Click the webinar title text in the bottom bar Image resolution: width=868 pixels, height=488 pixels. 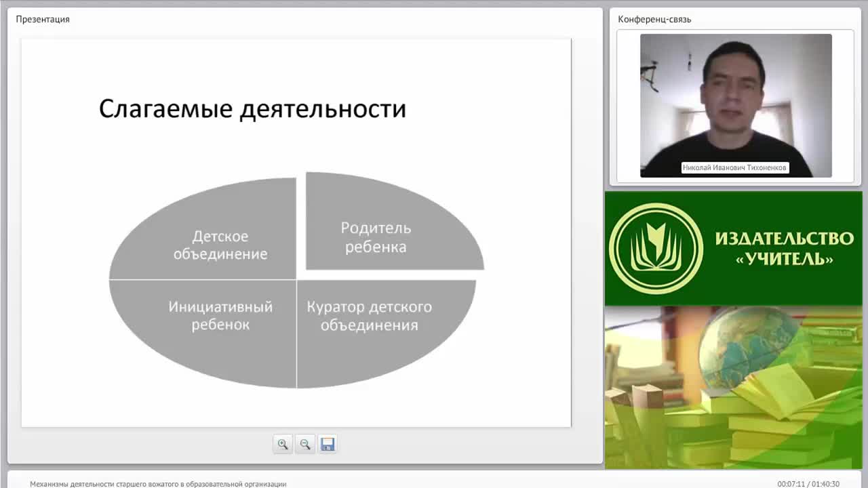coord(158,484)
